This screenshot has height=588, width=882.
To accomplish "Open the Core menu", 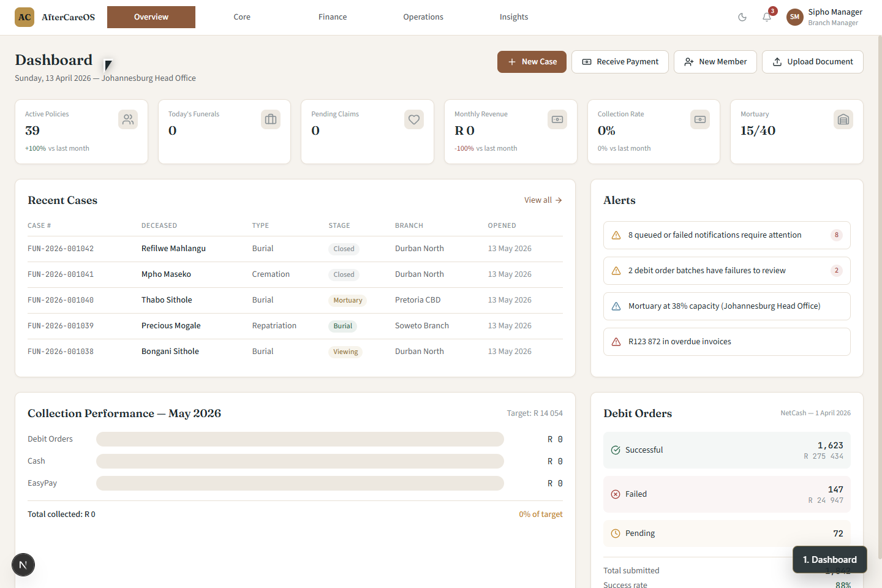I will 242,17.
